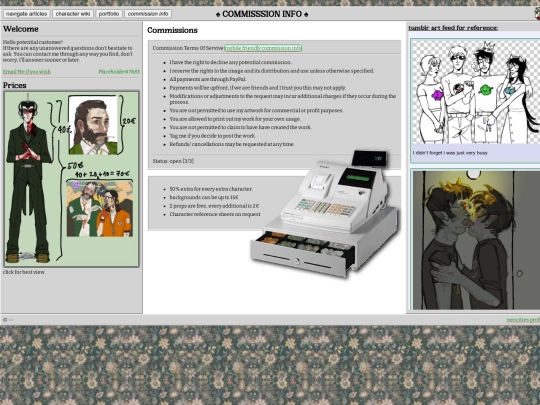Open the Prices chart image for best view
Viewport: 540px width, 405px height.
coord(71,179)
